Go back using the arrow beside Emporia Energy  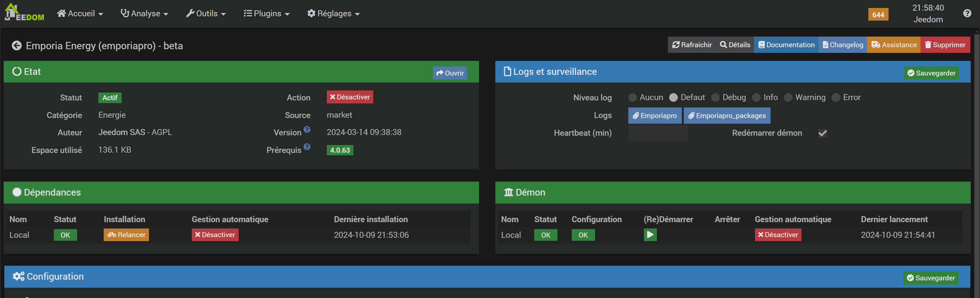point(17,46)
